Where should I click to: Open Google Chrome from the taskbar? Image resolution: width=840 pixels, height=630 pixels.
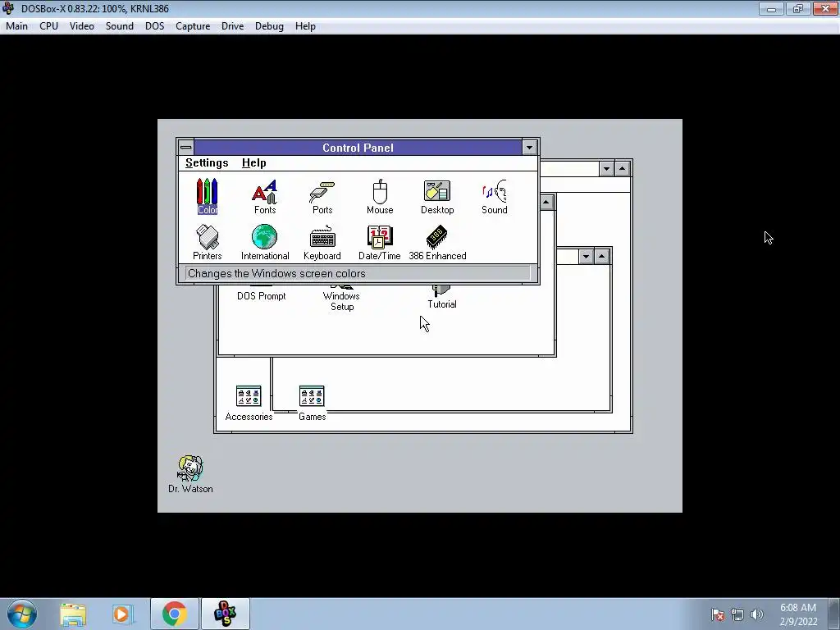click(x=174, y=614)
